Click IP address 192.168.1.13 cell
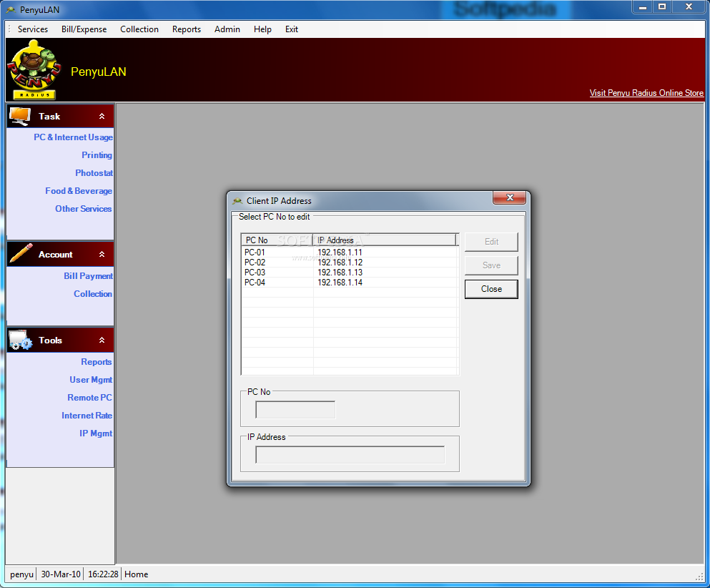This screenshot has width=710, height=588. point(340,273)
